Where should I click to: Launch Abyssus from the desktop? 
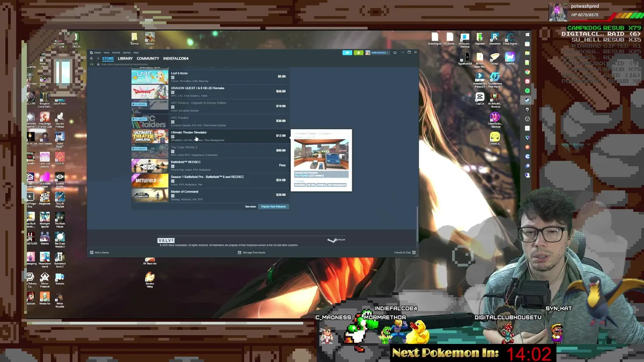pos(149,39)
